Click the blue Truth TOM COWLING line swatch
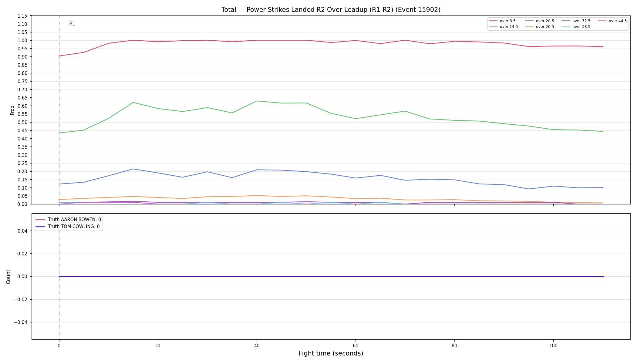 click(40, 227)
